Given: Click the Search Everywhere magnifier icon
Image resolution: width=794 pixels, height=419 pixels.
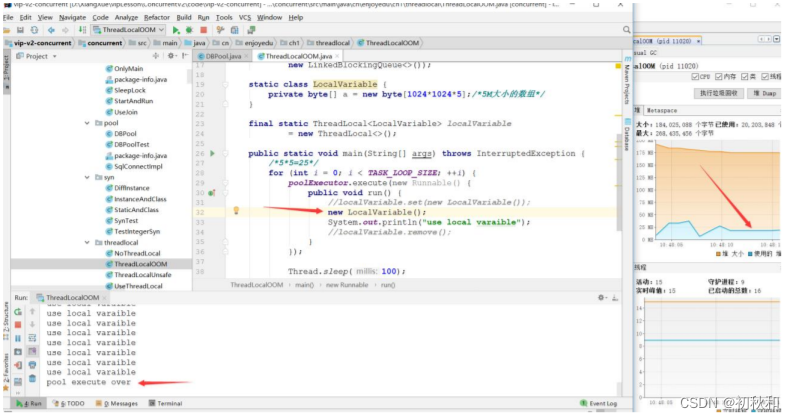Looking at the screenshot, I should click(x=626, y=30).
